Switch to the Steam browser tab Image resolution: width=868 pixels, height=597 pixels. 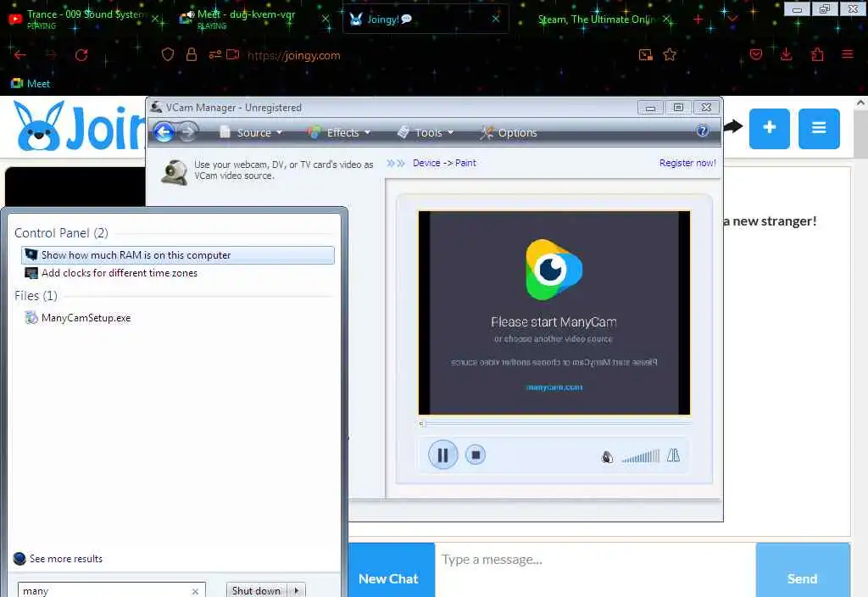point(598,19)
